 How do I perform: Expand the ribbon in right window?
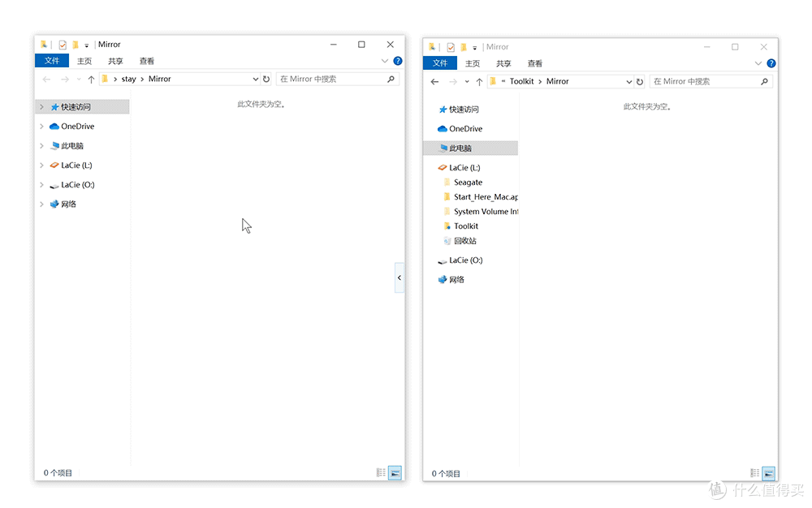[x=758, y=63]
